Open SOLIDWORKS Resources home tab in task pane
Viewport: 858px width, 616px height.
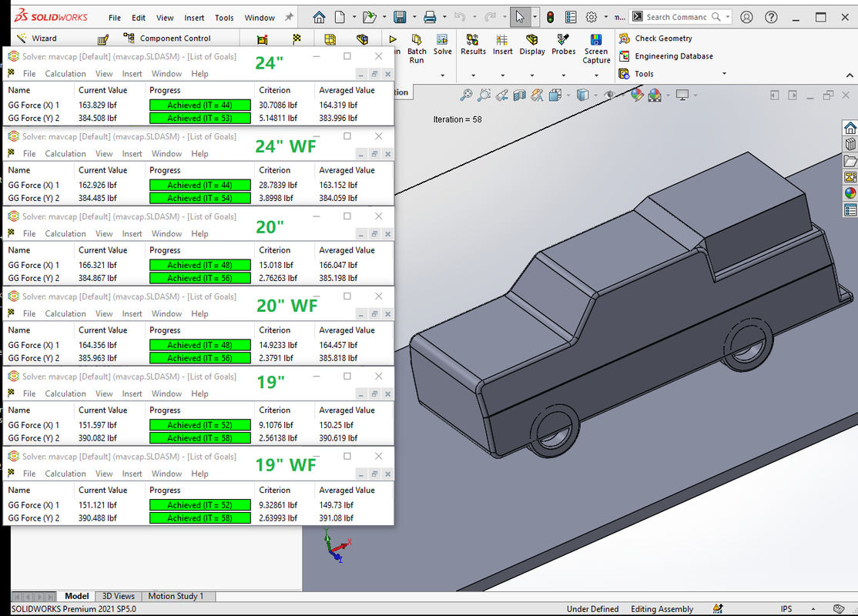coord(850,128)
